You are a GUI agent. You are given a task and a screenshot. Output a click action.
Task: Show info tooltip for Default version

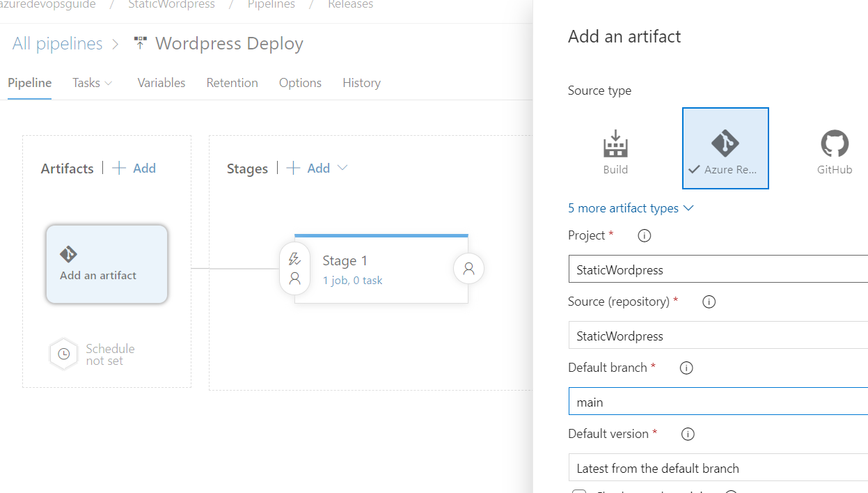point(688,435)
